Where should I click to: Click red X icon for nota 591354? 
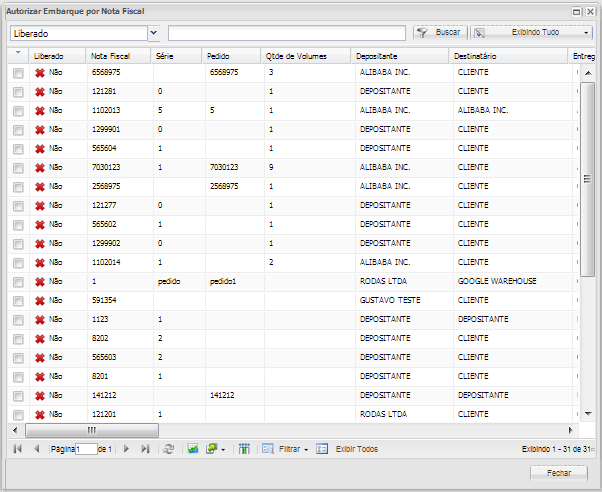click(40, 300)
